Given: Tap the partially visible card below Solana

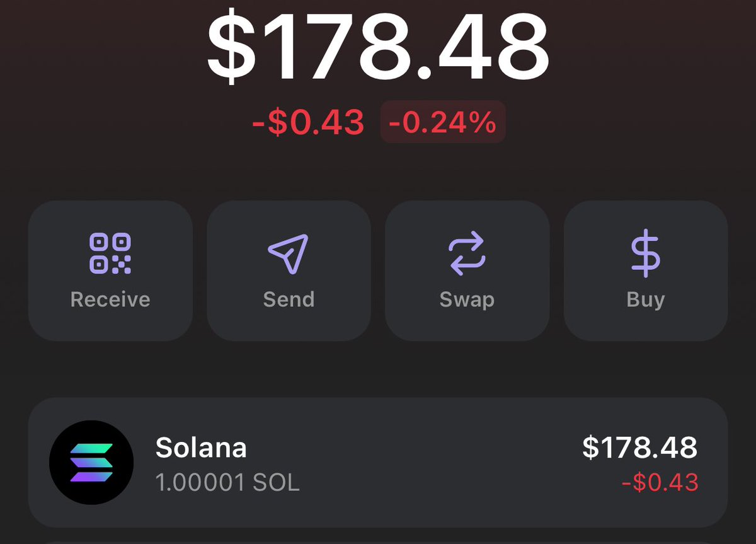Looking at the screenshot, I should pyautogui.click(x=378, y=541).
